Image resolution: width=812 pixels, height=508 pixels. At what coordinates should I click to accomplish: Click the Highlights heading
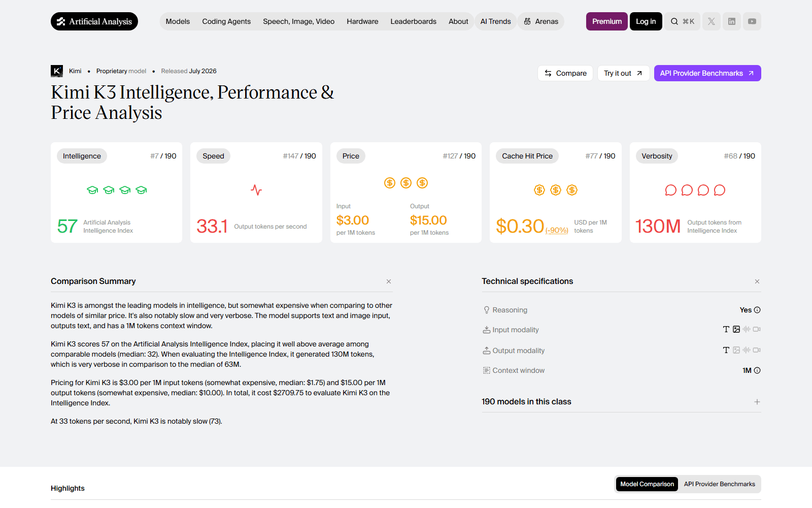[67, 488]
